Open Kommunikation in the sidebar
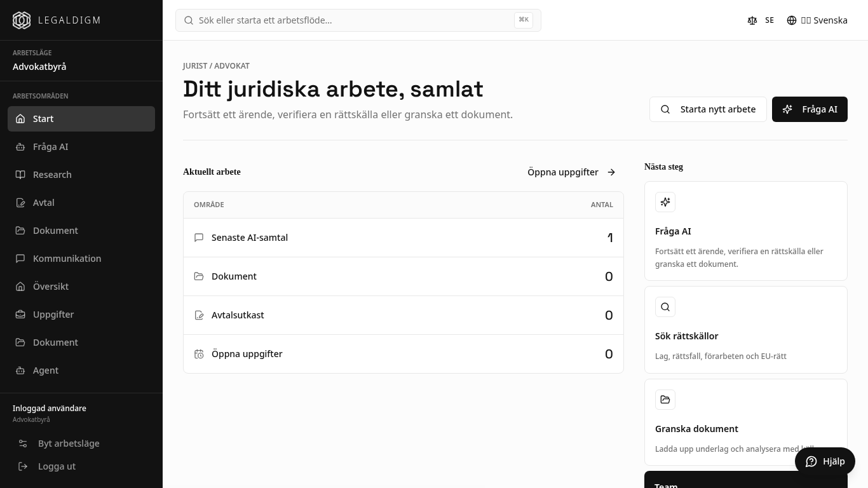This screenshot has height=488, width=868. 81,259
